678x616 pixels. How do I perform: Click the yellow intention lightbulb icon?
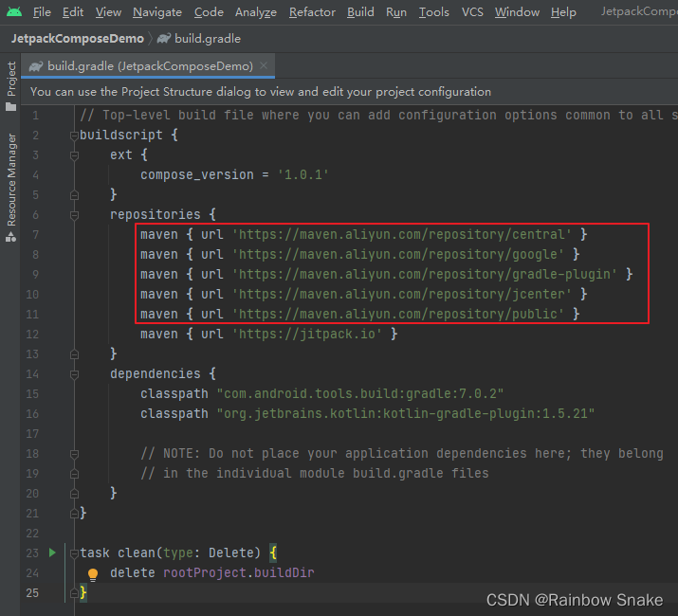(93, 574)
